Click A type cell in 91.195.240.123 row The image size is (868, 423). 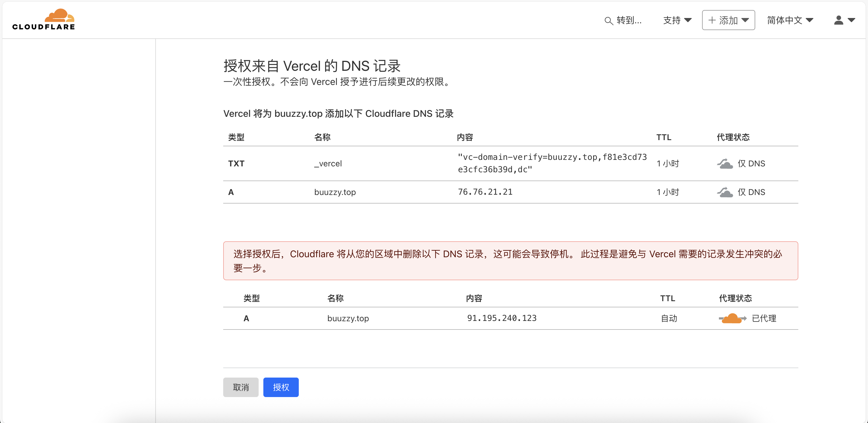tap(246, 319)
